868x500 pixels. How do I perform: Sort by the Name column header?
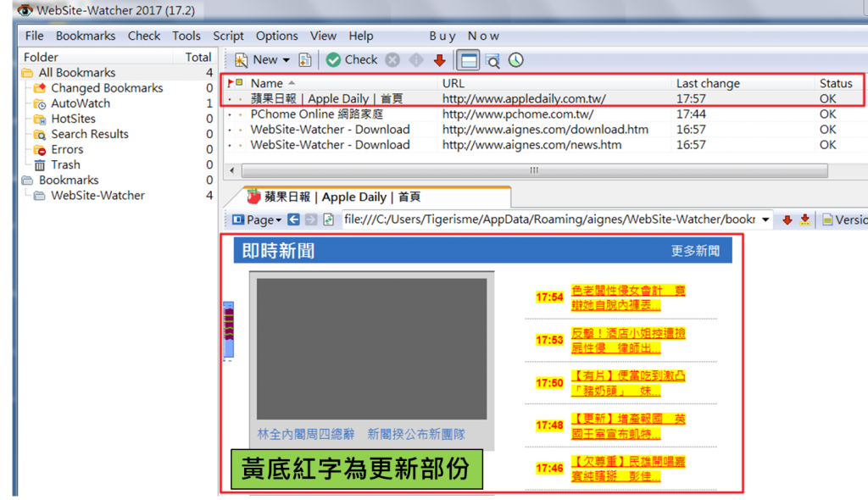pyautogui.click(x=267, y=84)
